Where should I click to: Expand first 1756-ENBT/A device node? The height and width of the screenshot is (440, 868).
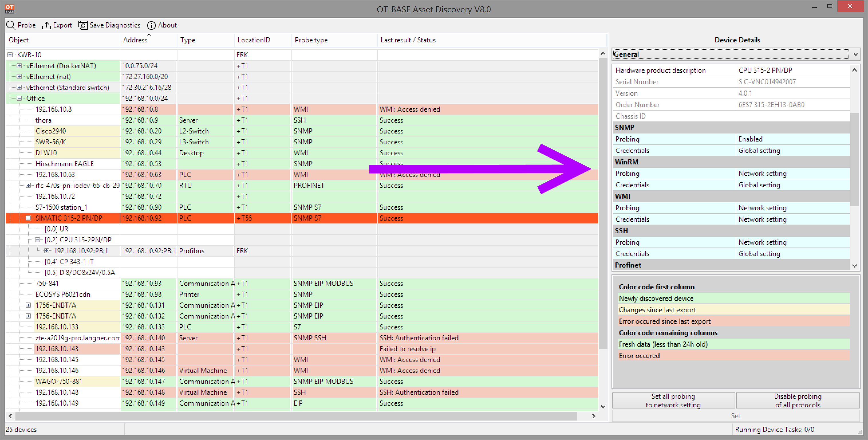pyautogui.click(x=28, y=305)
